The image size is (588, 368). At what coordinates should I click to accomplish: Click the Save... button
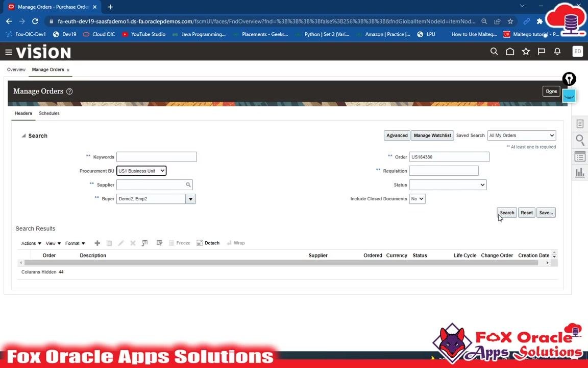pyautogui.click(x=546, y=213)
